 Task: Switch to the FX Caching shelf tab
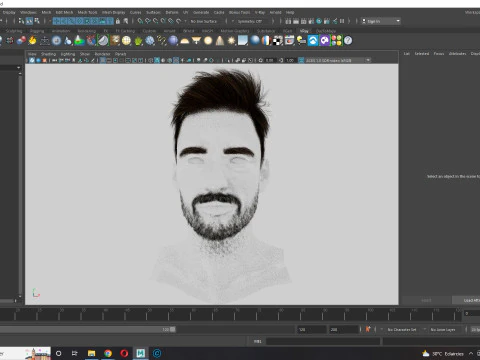[x=125, y=31]
